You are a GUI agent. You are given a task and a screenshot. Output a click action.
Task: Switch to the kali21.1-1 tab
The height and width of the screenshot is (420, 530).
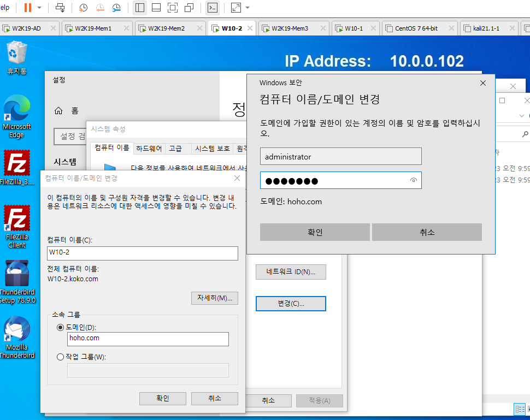(x=486, y=28)
